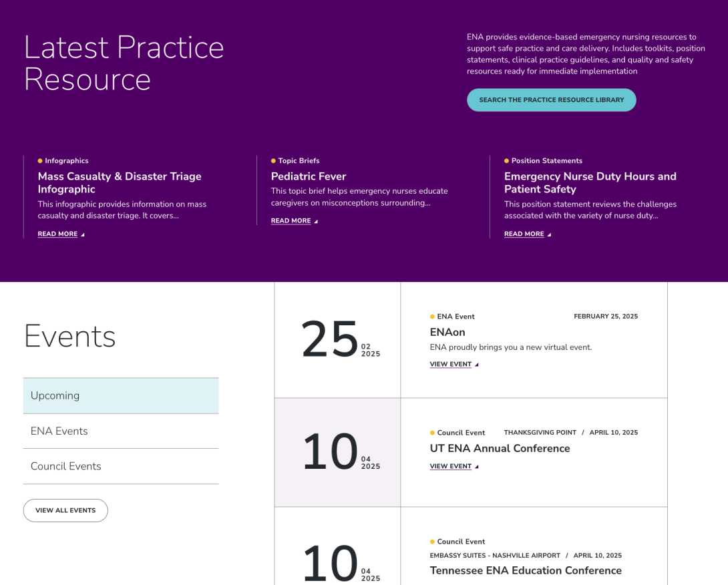Click Council Event label above Tennessee ENA Conference
Screen dimensions: 728x585
coord(461,542)
